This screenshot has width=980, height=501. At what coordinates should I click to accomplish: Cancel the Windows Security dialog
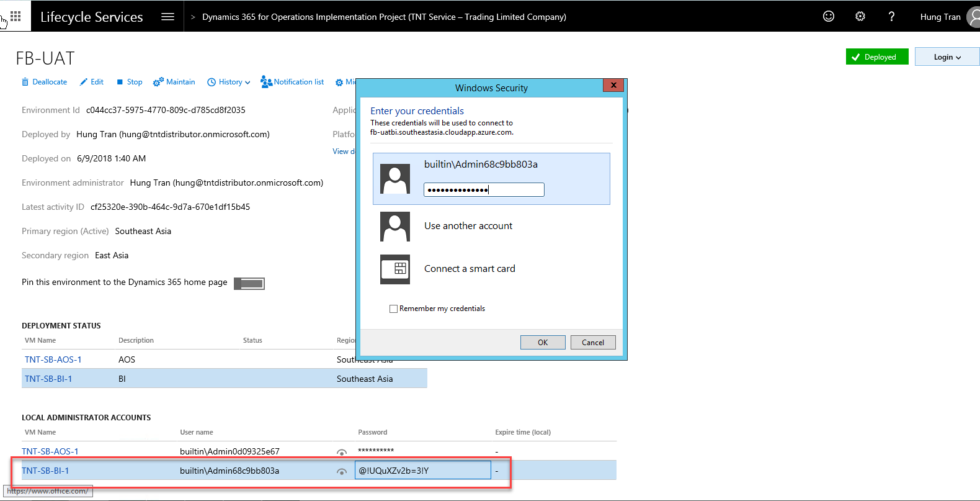coord(593,342)
